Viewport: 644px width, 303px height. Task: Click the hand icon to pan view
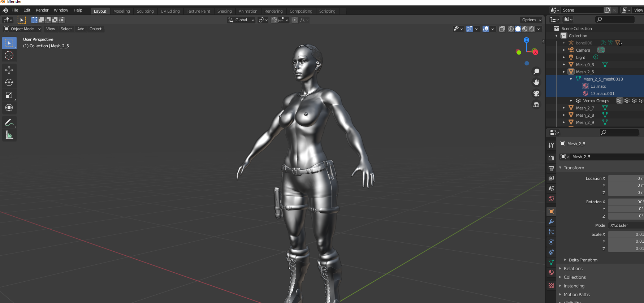point(536,82)
